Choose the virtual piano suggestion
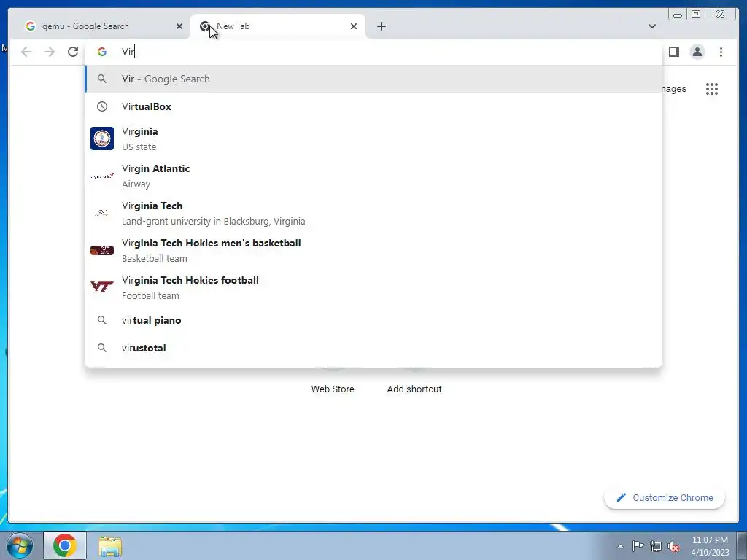Viewport: 747px width, 560px height. point(373,321)
